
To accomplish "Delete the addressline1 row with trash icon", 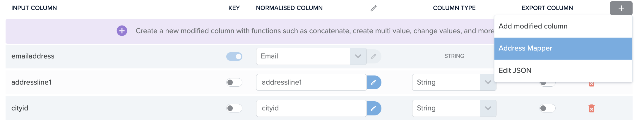I will [x=592, y=84].
